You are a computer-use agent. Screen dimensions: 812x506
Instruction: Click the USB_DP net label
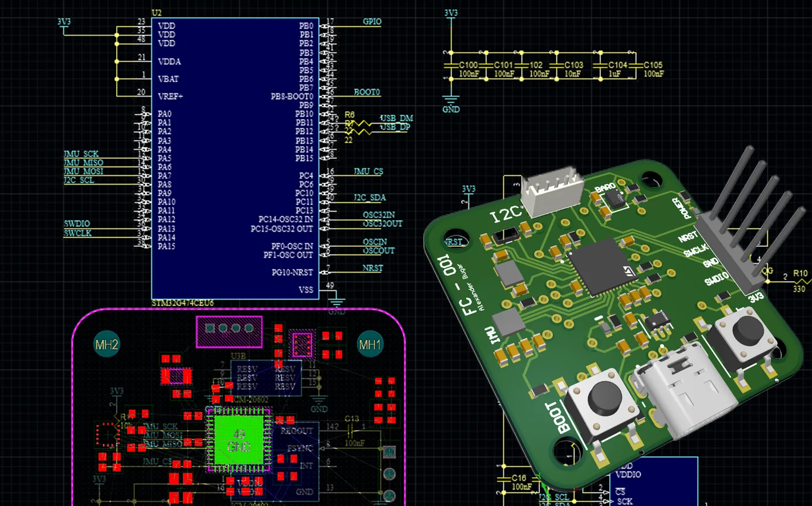(x=396, y=127)
